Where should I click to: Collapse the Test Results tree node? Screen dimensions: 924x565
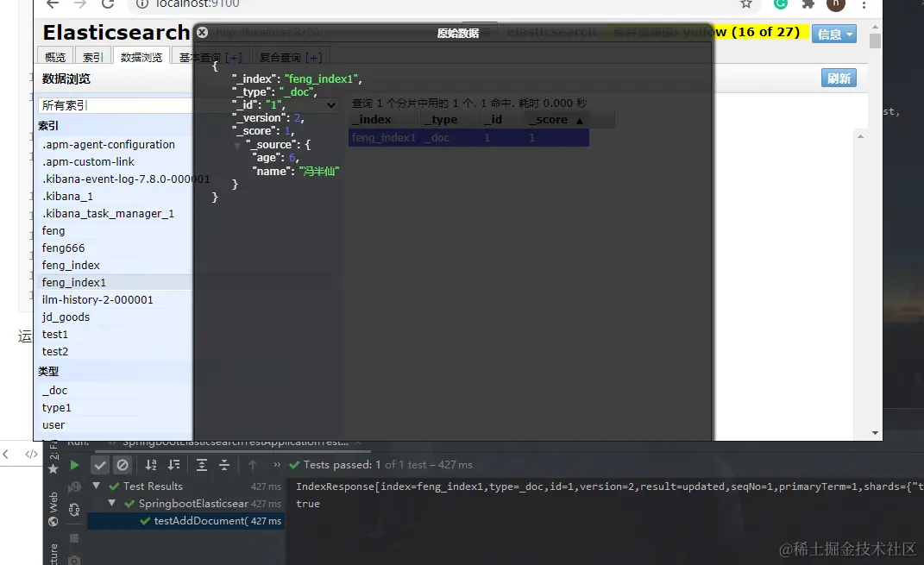(x=96, y=486)
